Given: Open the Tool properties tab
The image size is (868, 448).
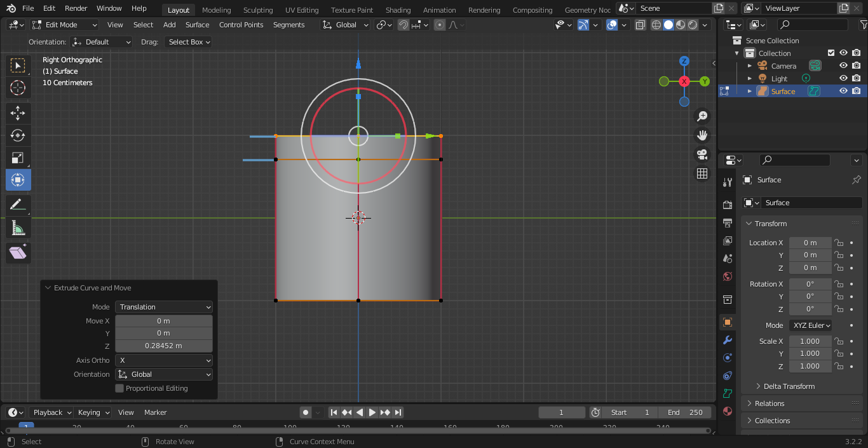Looking at the screenshot, I should point(728,183).
